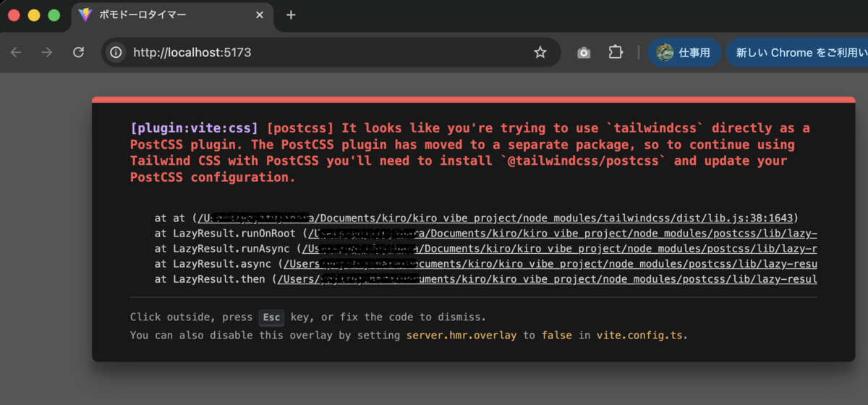Open the Extensions puzzle menu
Viewport: 868px width, 405px height.
click(616, 52)
